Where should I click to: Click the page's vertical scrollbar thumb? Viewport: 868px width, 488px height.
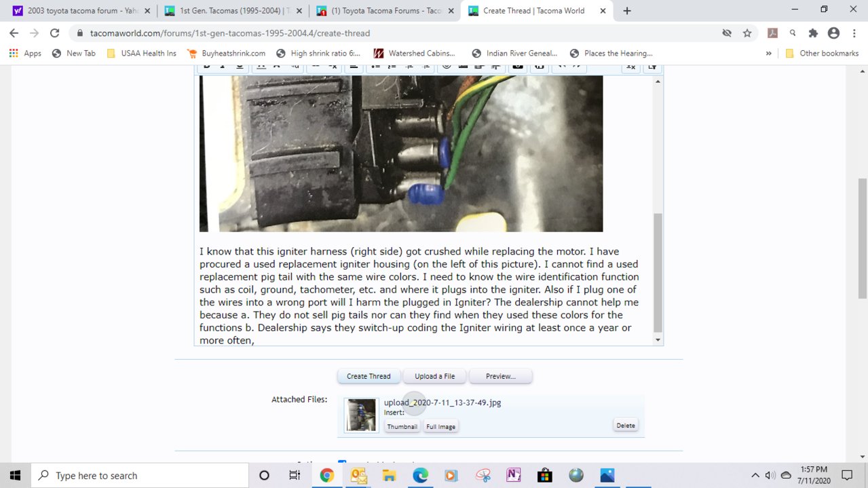(862, 238)
